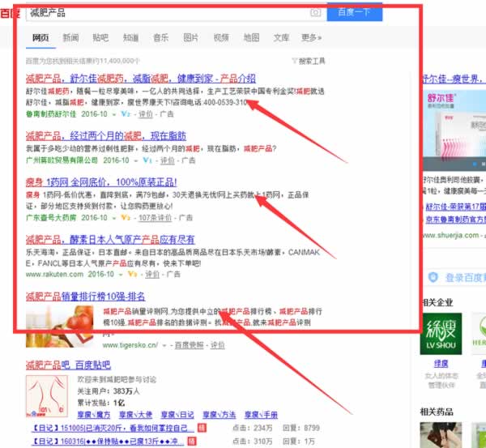This screenshot has width=486, height=448.
Task: Click the V2 badge beside 鲁南制药舒尔佳
Action: (x=126, y=113)
